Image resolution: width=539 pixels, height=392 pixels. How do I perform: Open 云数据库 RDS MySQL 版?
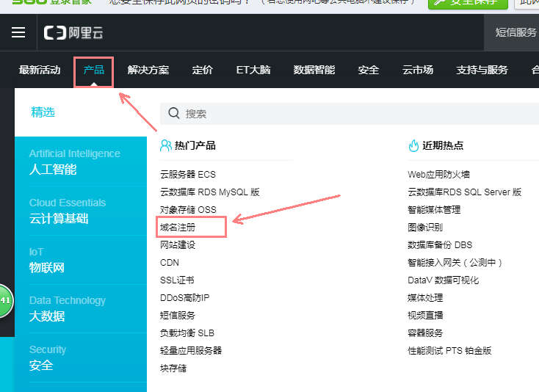point(210,192)
